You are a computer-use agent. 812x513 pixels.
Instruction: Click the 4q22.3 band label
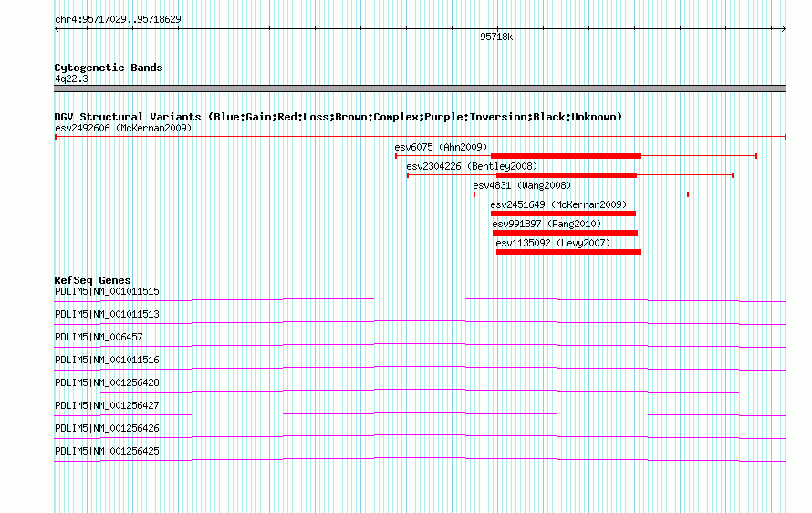coord(71,79)
